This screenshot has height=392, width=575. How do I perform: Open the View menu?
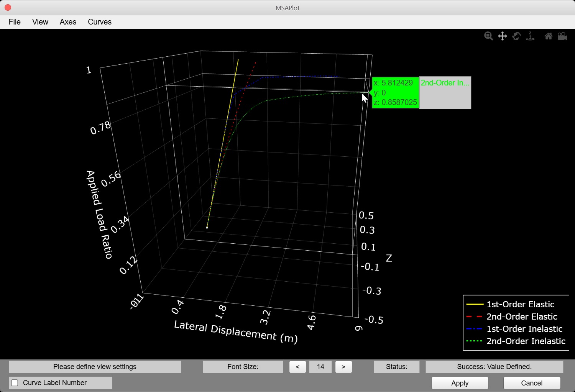[40, 22]
